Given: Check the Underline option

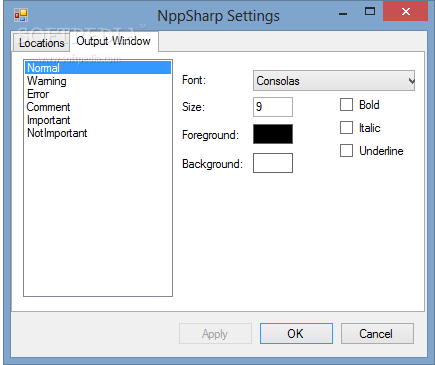Looking at the screenshot, I should tap(346, 150).
